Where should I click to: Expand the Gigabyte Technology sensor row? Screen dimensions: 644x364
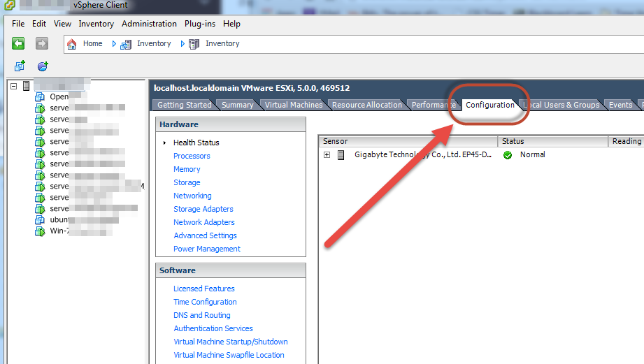click(327, 154)
